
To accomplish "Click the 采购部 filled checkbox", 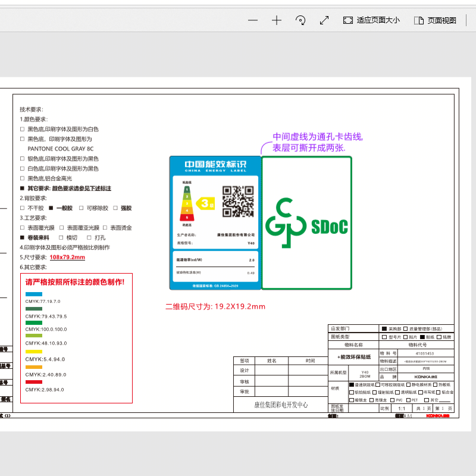I will tap(384, 329).
